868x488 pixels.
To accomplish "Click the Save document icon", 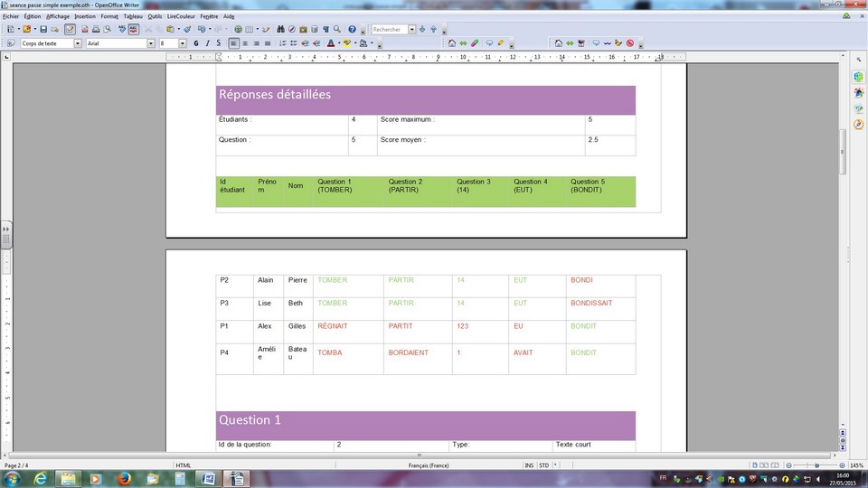I will click(x=42, y=29).
